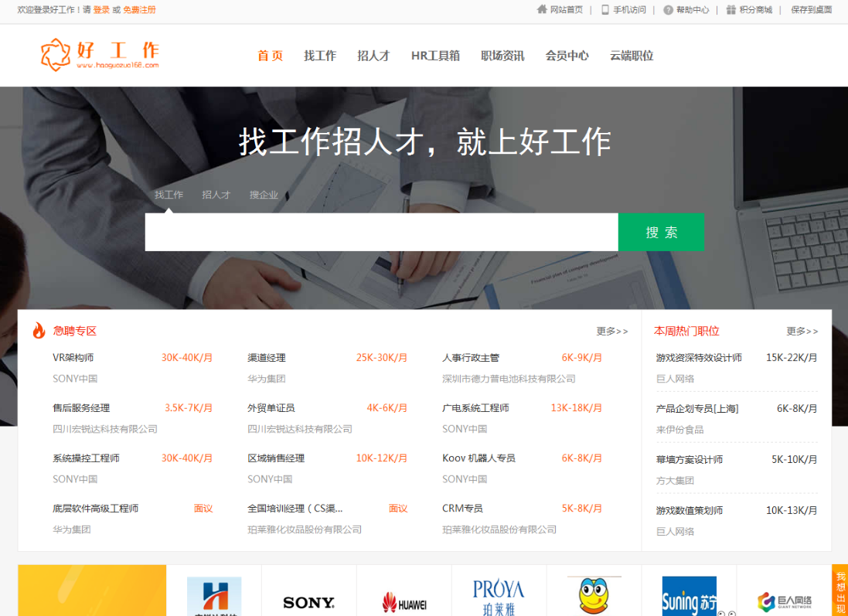This screenshot has height=616, width=848.
Task: Select the 搜企业 search tab
Action: [264, 195]
